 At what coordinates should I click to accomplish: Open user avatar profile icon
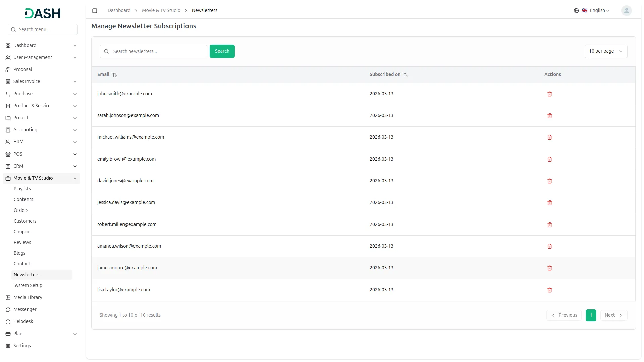point(626,11)
